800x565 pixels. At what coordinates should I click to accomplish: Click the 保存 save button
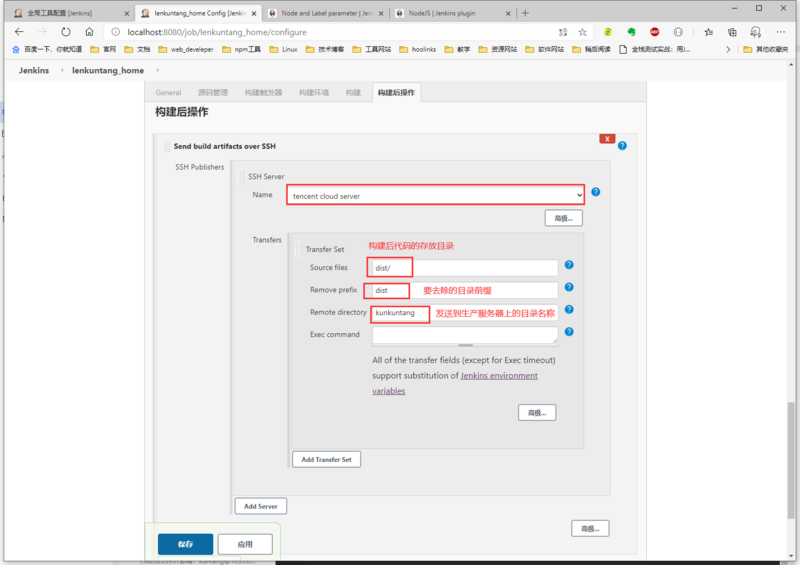click(x=185, y=544)
